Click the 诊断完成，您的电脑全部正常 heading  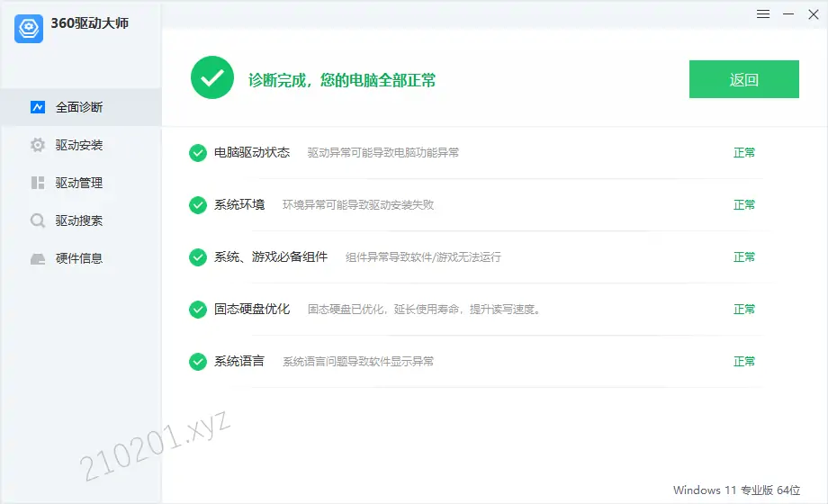click(342, 80)
